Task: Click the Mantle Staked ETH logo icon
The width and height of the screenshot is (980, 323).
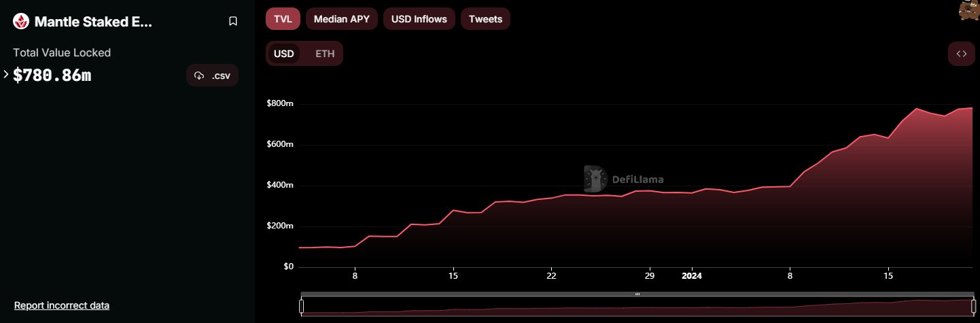Action: (x=21, y=21)
